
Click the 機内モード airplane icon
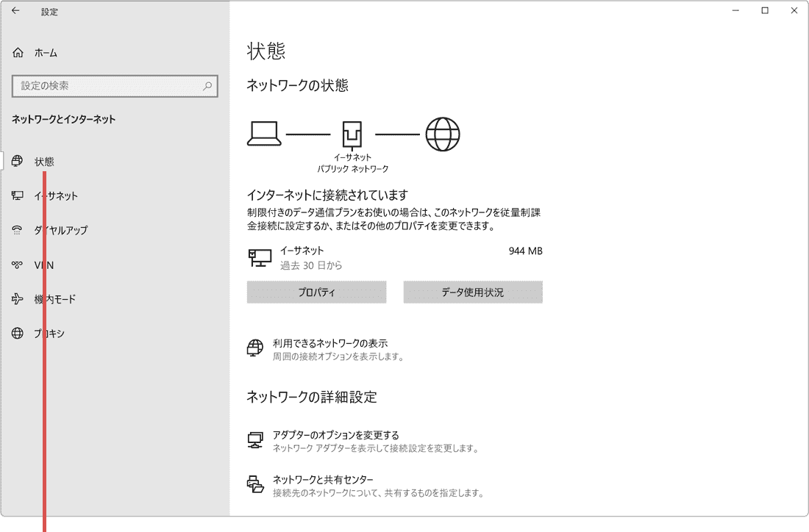pos(18,299)
